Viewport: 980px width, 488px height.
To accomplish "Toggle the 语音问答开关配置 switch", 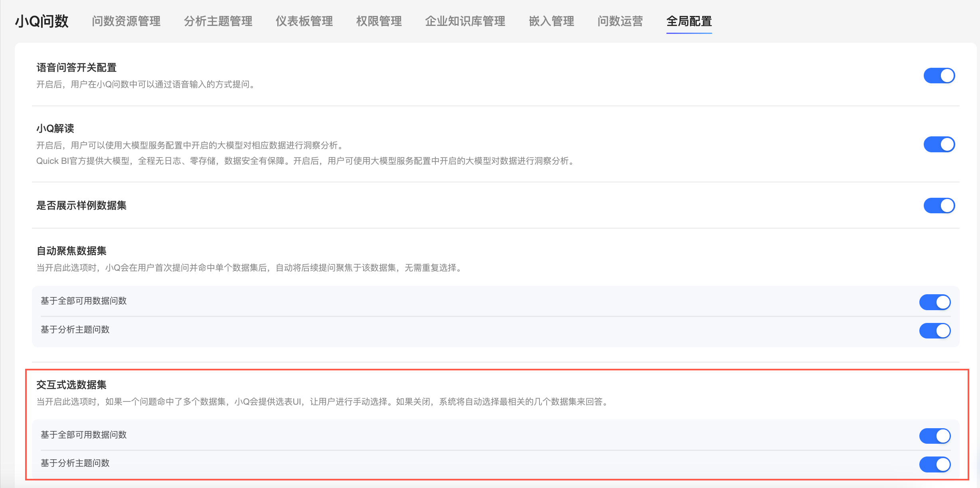I will coord(939,75).
